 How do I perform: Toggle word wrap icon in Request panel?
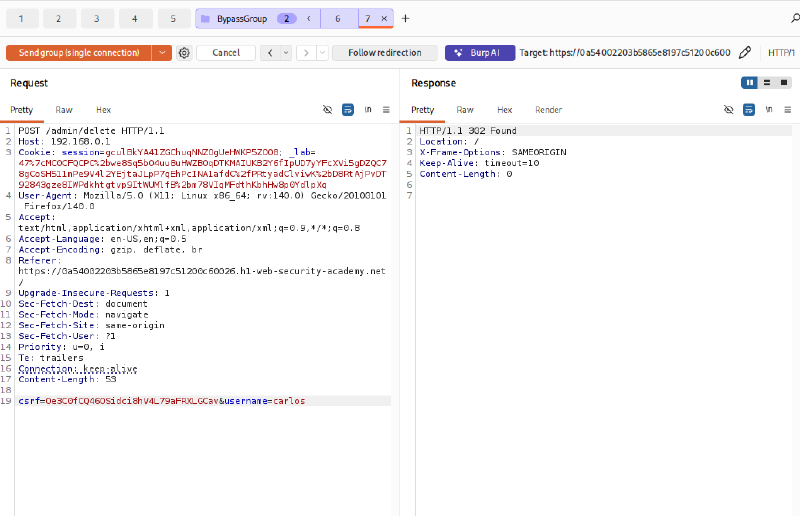point(347,110)
